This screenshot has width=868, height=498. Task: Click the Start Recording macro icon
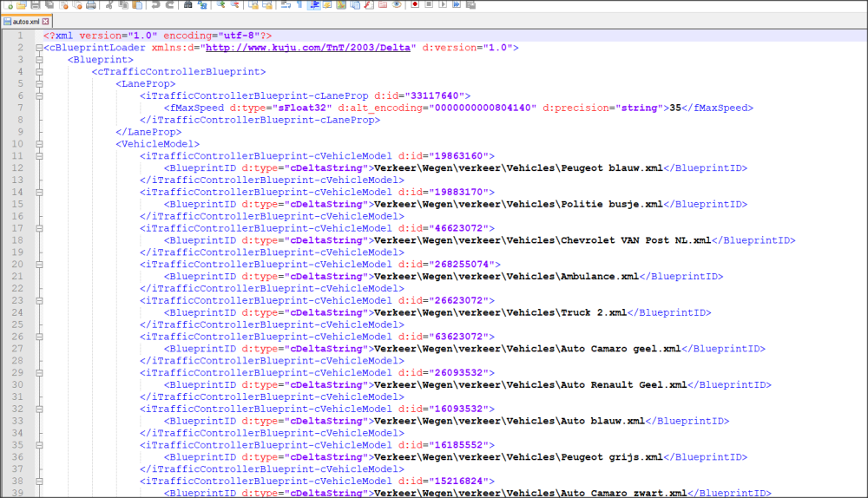(416, 5)
